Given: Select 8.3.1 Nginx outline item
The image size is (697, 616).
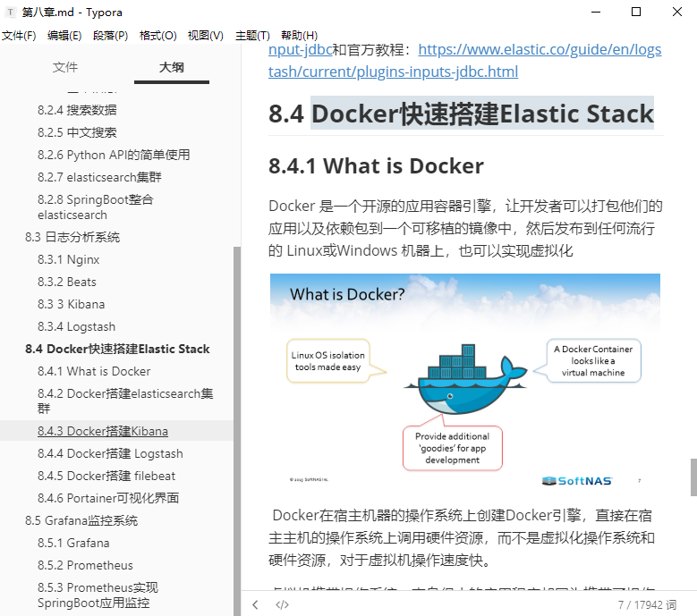Looking at the screenshot, I should pyautogui.click(x=69, y=259).
